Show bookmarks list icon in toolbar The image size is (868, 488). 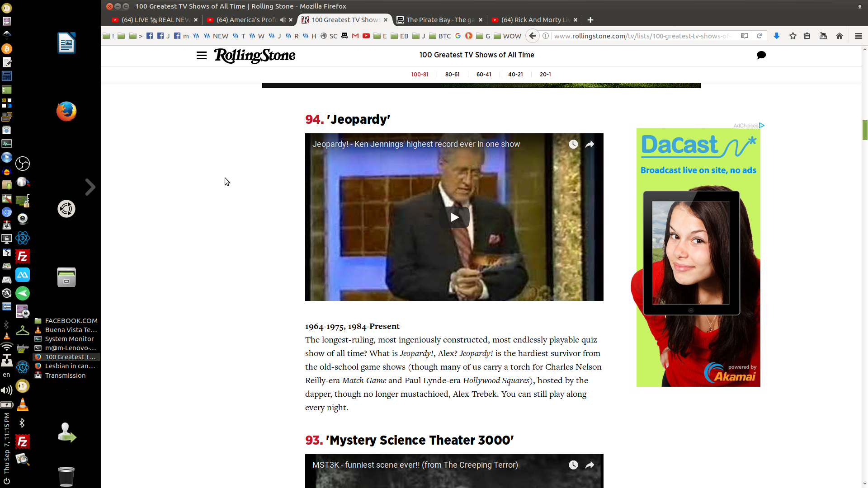[x=807, y=36]
